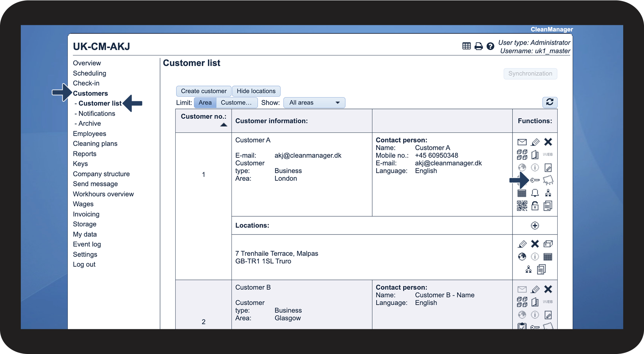
Task: Open the edit note icon for Customer A
Action: [x=548, y=167]
